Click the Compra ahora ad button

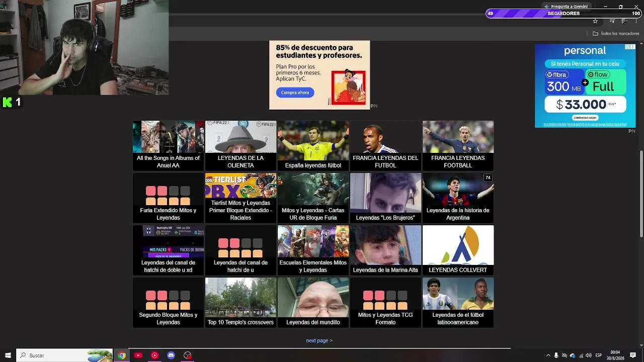pyautogui.click(x=295, y=93)
